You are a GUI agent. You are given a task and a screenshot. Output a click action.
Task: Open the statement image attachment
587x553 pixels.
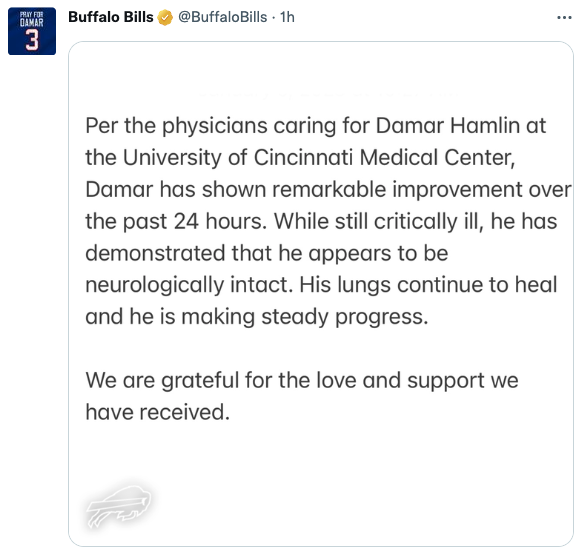(x=321, y=294)
